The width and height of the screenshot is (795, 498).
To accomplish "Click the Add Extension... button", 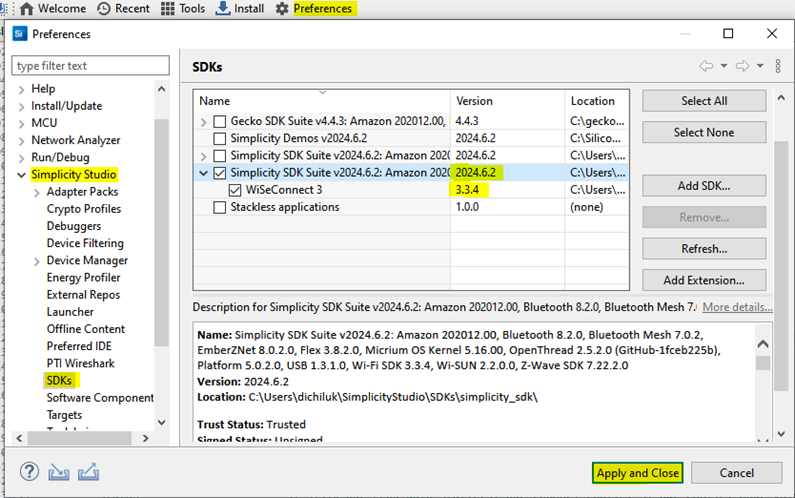I will tap(704, 280).
